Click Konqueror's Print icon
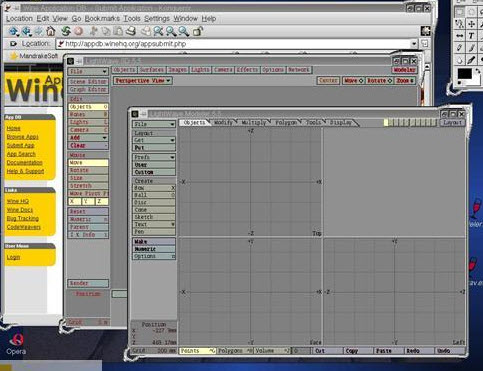The height and width of the screenshot is (371, 483). [x=131, y=31]
